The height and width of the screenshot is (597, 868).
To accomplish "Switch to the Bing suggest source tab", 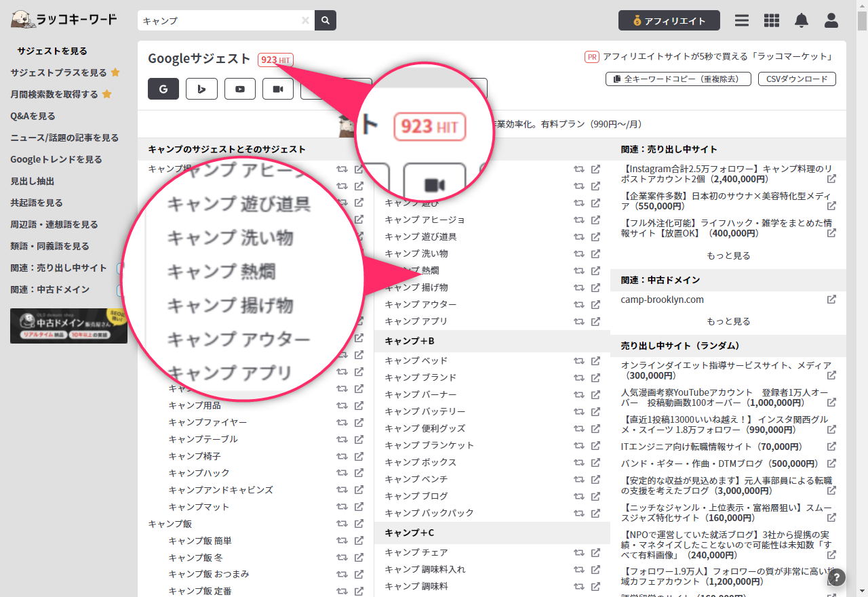I will click(201, 89).
